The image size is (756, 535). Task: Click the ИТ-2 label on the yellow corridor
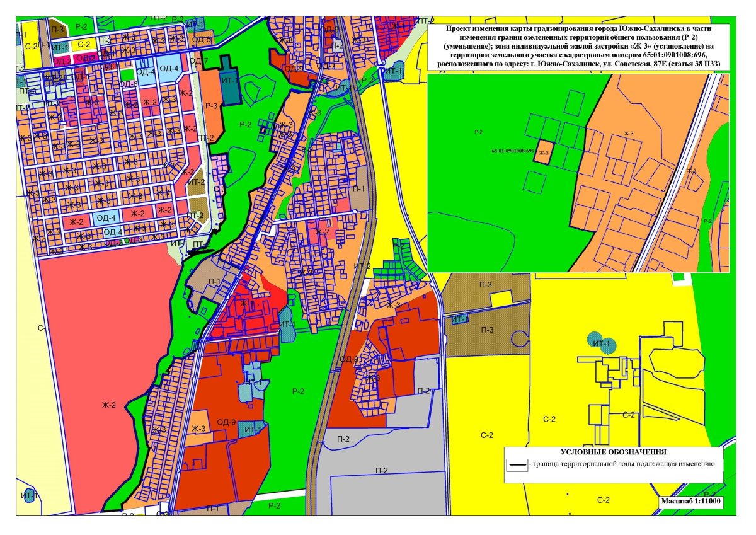pyautogui.click(x=363, y=266)
